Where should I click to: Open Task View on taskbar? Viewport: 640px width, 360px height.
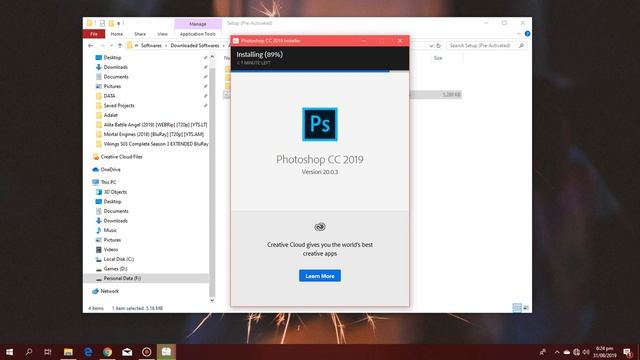[x=48, y=351]
